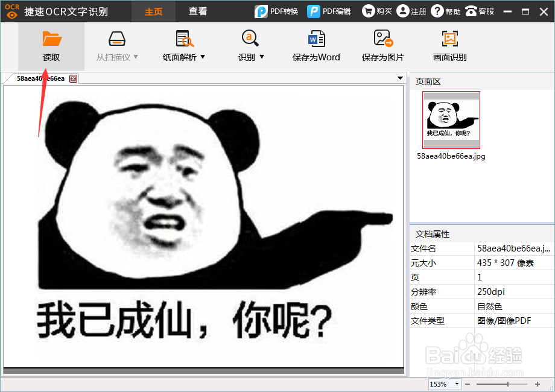
Task: Click the panda image in the viewer
Action: point(203,226)
